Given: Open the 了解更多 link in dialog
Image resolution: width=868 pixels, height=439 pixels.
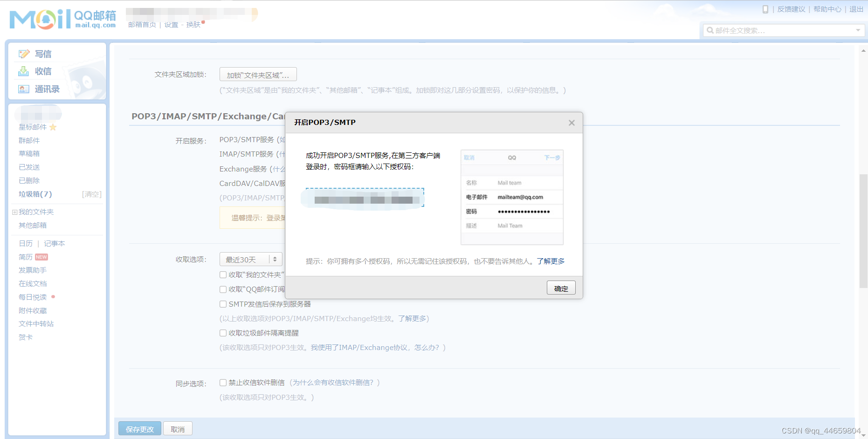Looking at the screenshot, I should [x=551, y=261].
